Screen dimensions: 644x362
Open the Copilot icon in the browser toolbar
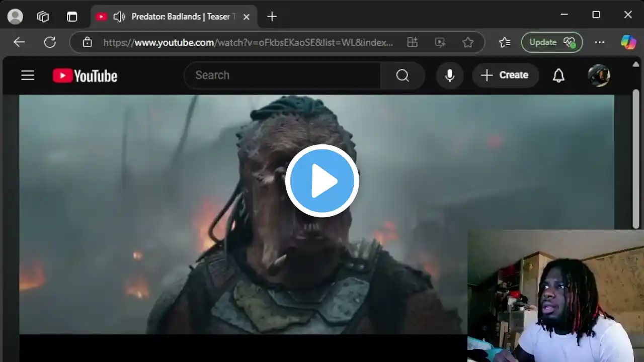[628, 42]
